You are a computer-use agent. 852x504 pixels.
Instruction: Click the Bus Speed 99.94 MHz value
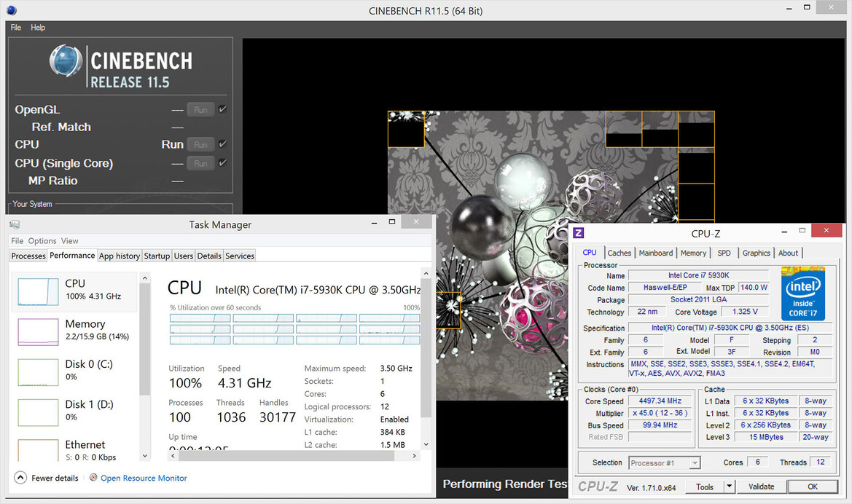660,425
